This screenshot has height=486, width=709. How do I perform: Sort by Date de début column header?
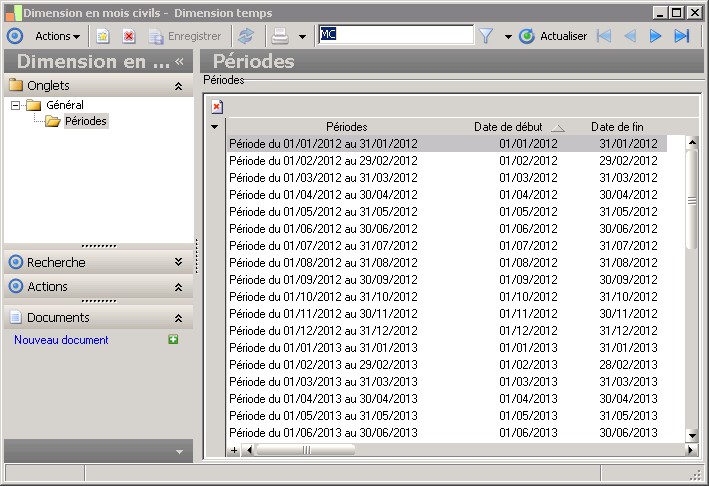pyautogui.click(x=508, y=127)
